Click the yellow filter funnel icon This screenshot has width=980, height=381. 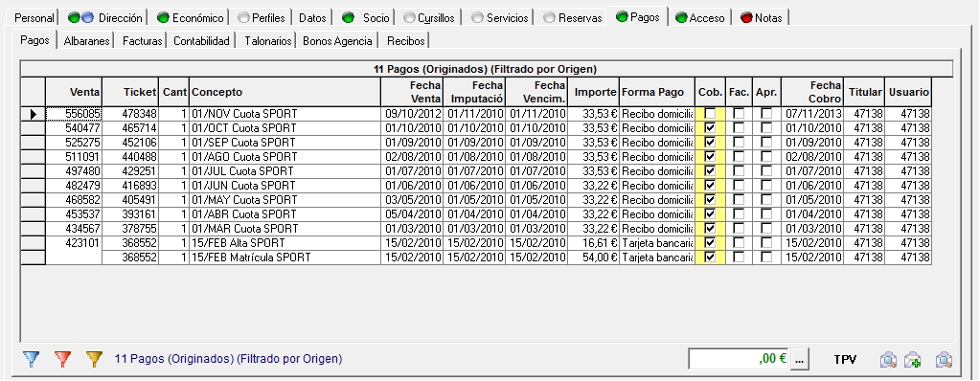(95, 359)
